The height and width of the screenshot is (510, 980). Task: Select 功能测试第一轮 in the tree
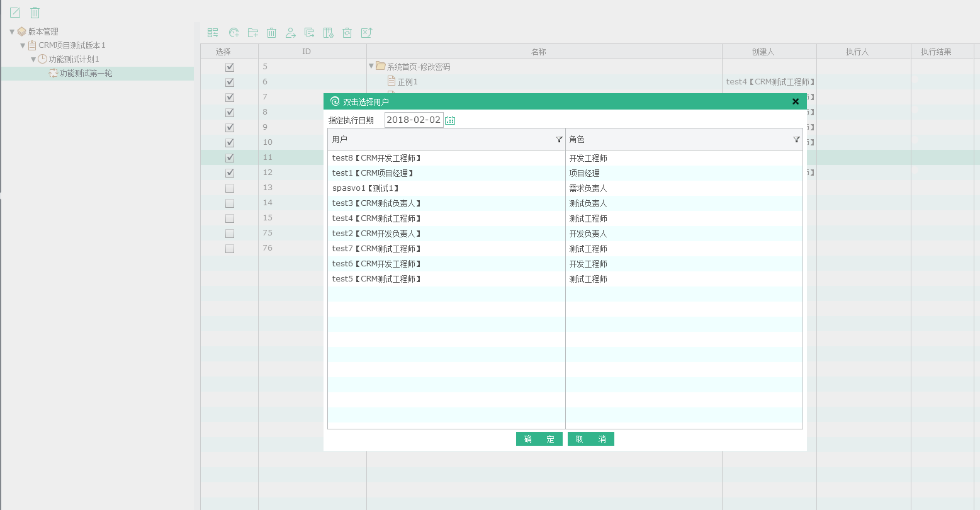86,74
